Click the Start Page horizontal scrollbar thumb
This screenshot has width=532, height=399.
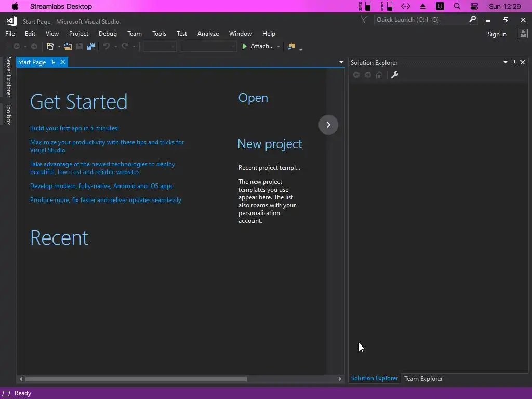tap(136, 379)
